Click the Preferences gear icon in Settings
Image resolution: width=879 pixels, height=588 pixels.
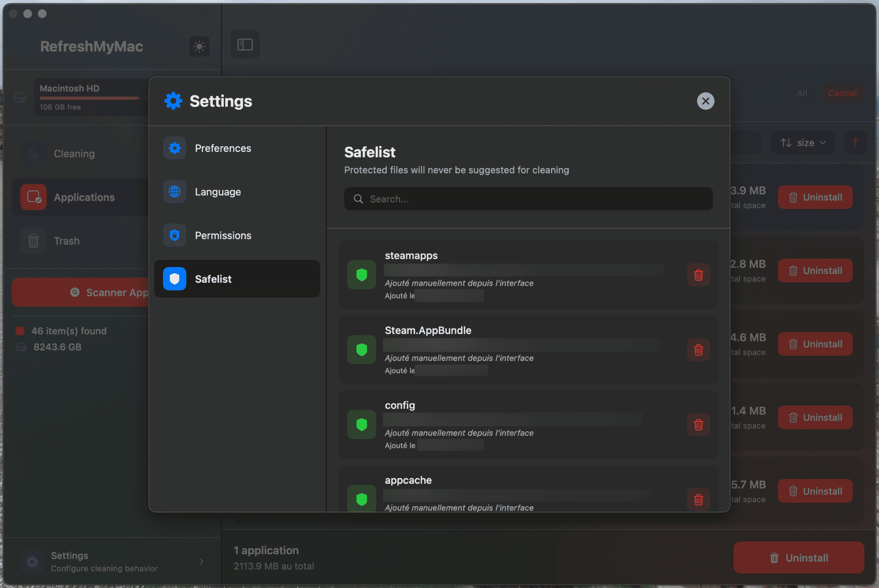(174, 148)
